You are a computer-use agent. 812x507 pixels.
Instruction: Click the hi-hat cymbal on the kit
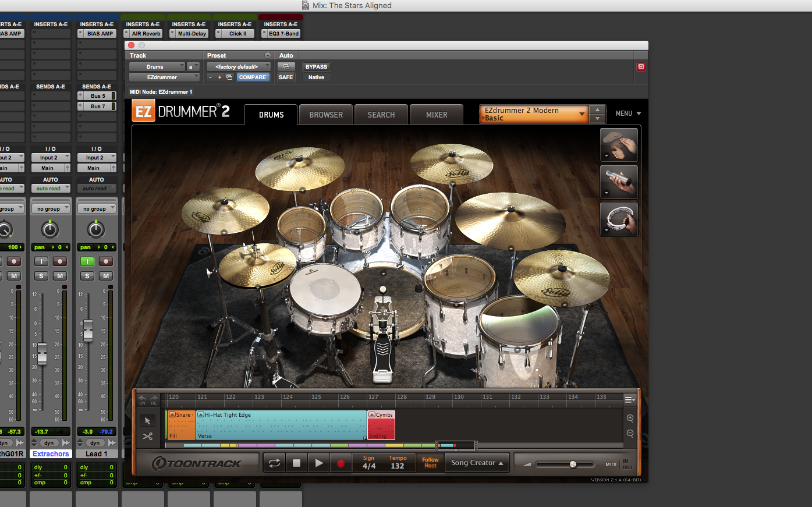257,265
